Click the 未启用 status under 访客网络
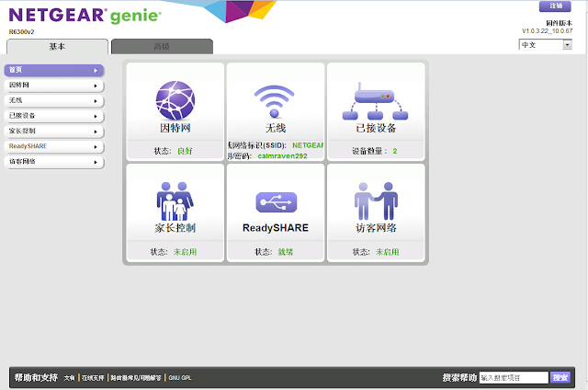The height and width of the screenshot is (390, 588). tap(388, 252)
